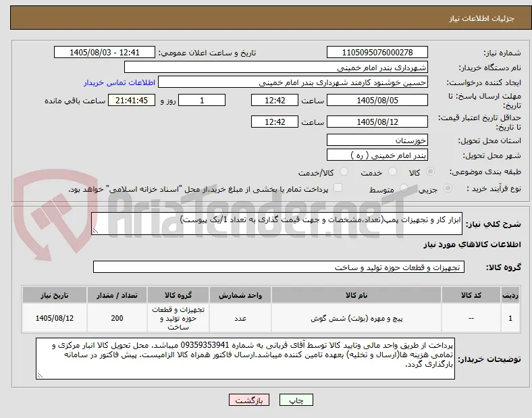The height and width of the screenshot is (418, 532).
Task: Click the request creator field حسین خوشنود
Action: tap(293, 82)
